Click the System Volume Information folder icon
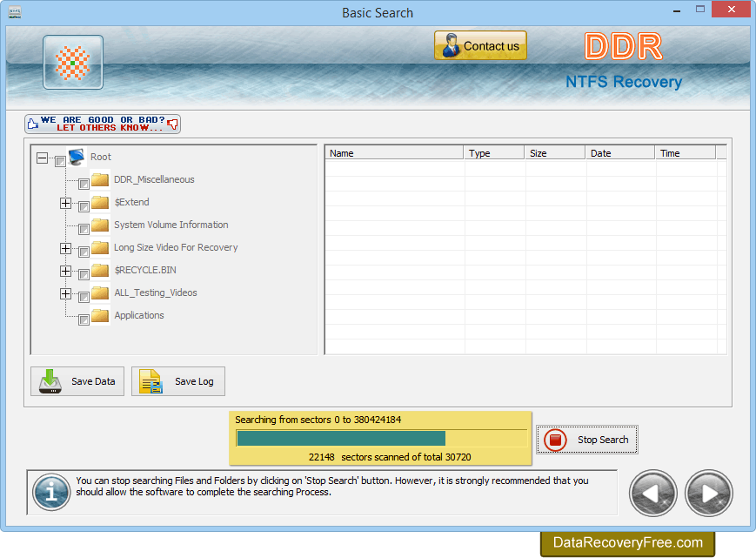 point(100,225)
